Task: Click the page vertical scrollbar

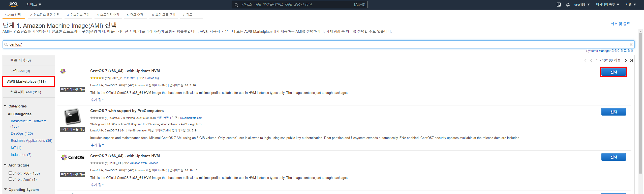Action: tap(640, 103)
